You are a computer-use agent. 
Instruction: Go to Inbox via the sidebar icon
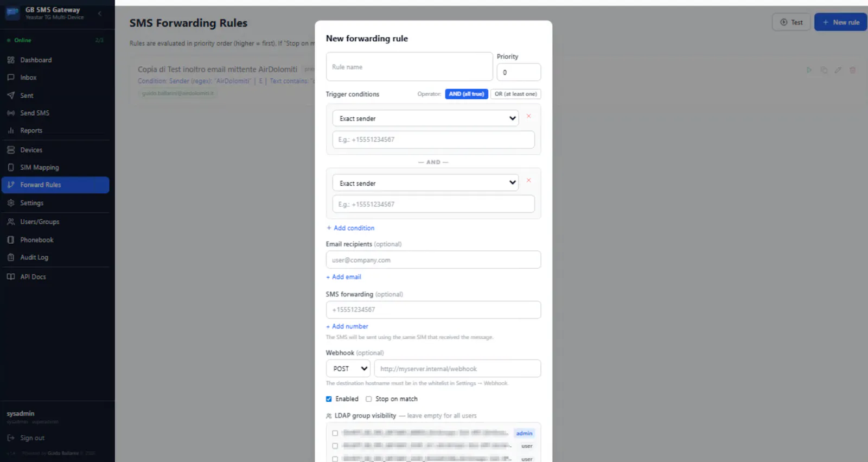tap(11, 78)
